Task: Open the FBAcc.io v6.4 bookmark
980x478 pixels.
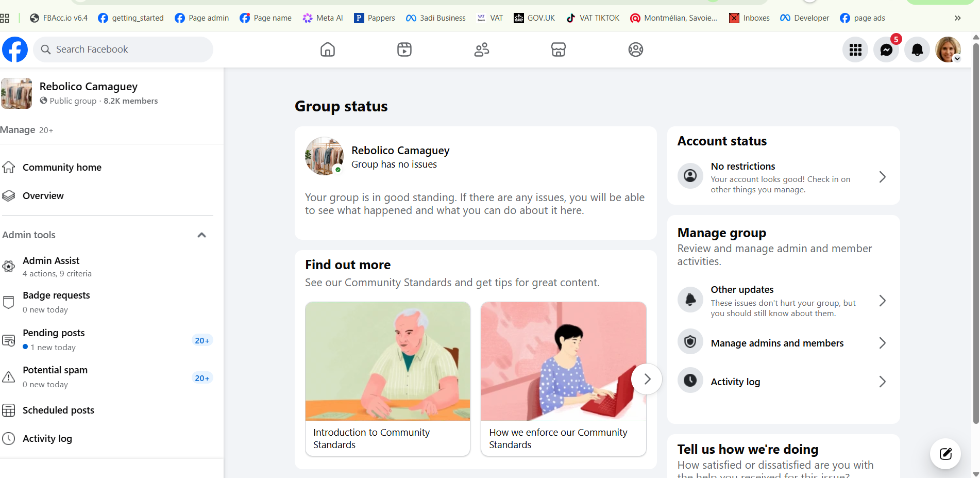Action: (59, 18)
